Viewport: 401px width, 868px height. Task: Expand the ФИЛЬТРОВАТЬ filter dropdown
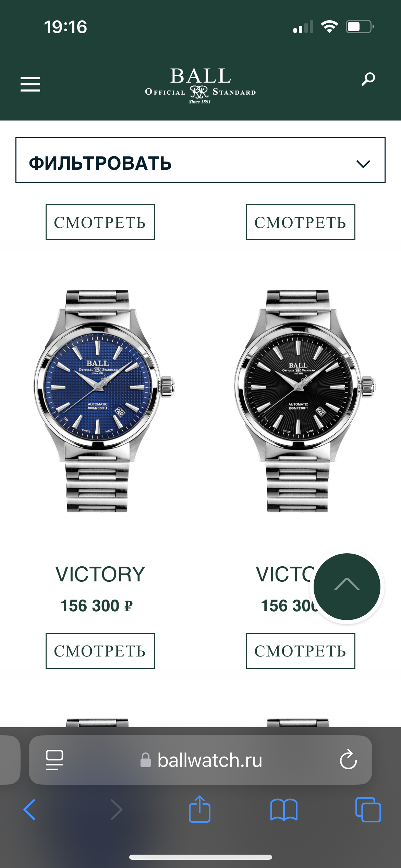pyautogui.click(x=200, y=160)
